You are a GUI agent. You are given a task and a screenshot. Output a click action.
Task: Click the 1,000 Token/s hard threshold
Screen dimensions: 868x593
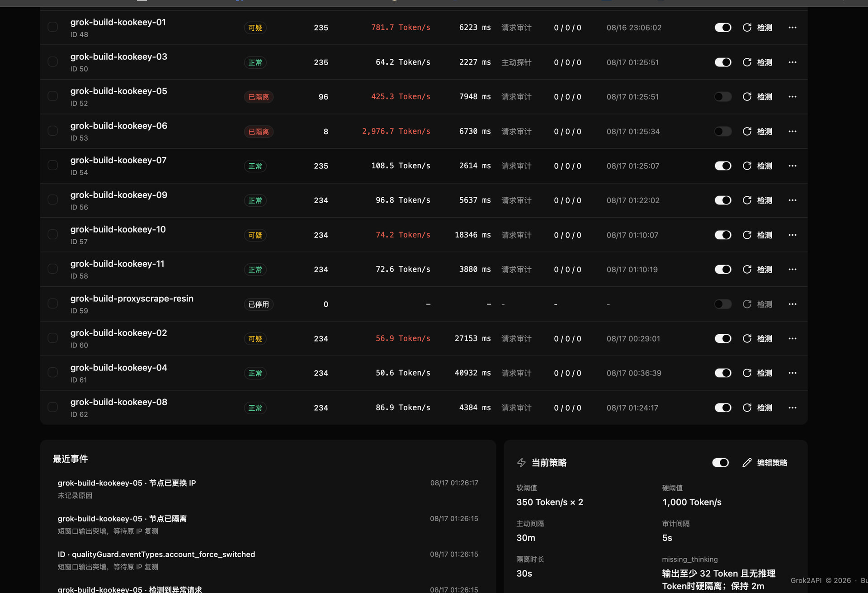pyautogui.click(x=692, y=502)
